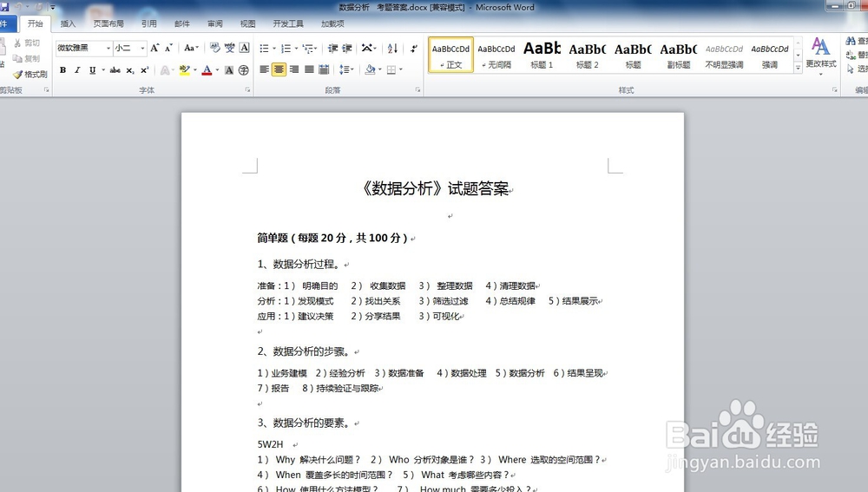Toggle Show/Hide paragraph marks
This screenshot has width=868, height=492.
(x=413, y=49)
